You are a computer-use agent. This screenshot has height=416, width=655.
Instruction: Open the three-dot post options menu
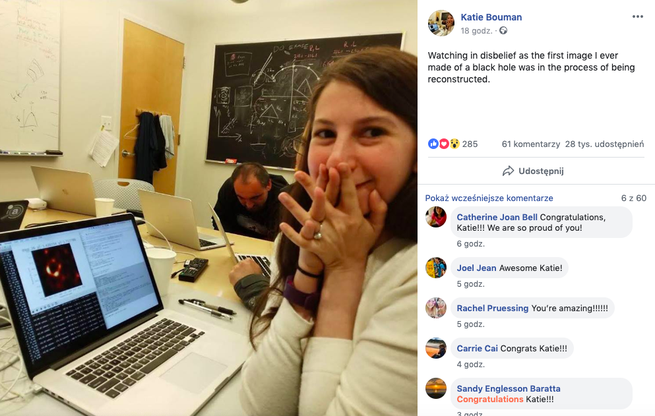[637, 17]
